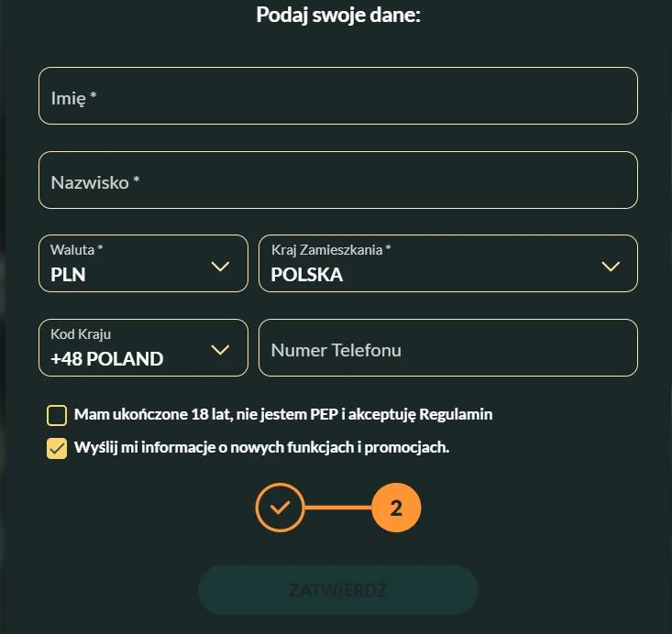Open the Waluta currency dropdown
Image resolution: width=672 pixels, height=634 pixels.
tap(143, 264)
